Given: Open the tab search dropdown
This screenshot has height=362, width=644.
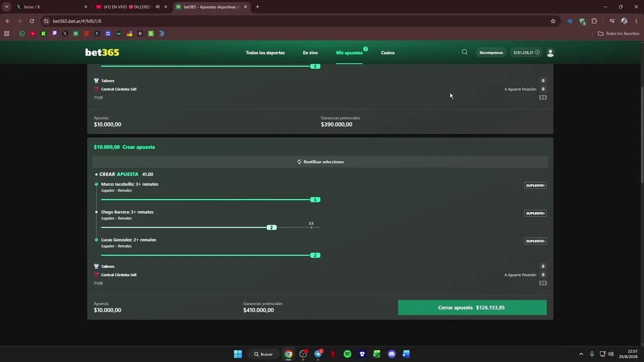Looking at the screenshot, I should (7, 7).
